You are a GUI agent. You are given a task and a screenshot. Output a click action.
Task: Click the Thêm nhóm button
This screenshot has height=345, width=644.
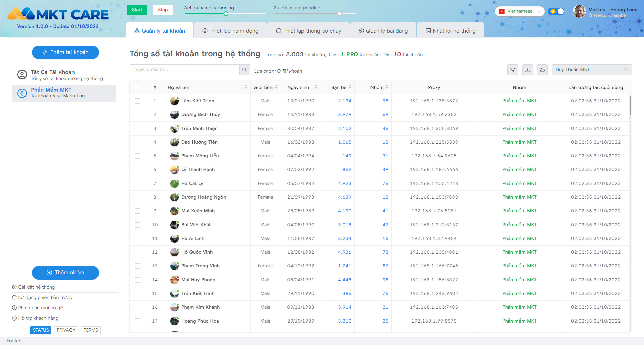[x=65, y=273]
